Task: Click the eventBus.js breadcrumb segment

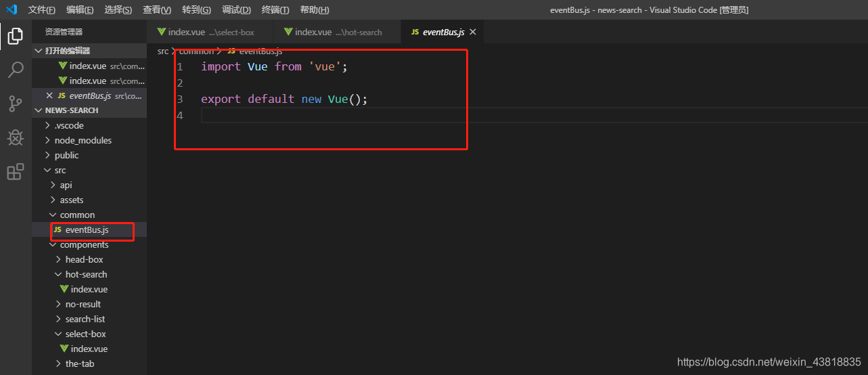Action: [260, 51]
